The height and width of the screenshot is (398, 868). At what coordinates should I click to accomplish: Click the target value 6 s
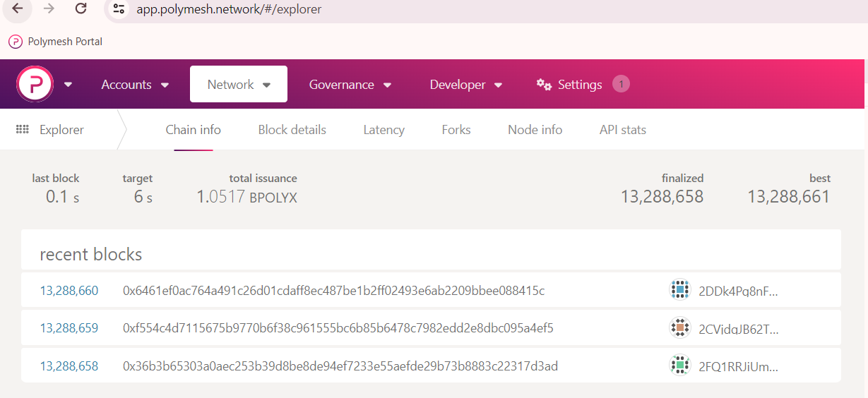tap(143, 198)
